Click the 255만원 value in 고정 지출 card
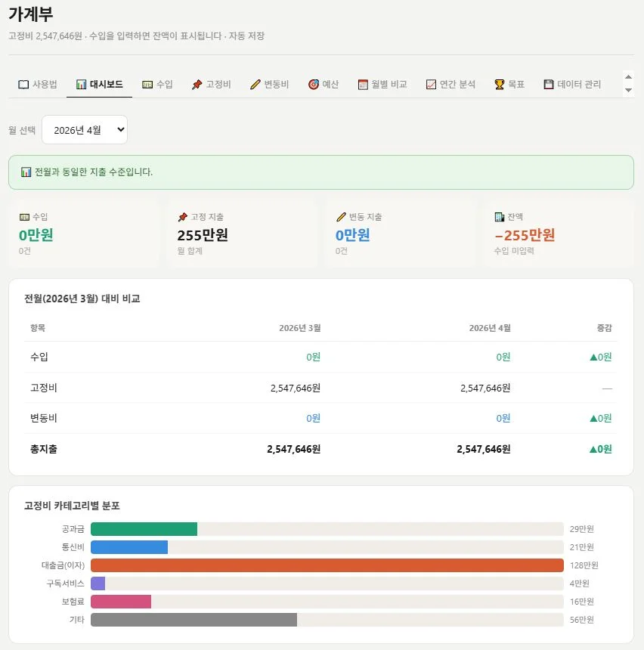The width and height of the screenshot is (644, 650). [203, 235]
